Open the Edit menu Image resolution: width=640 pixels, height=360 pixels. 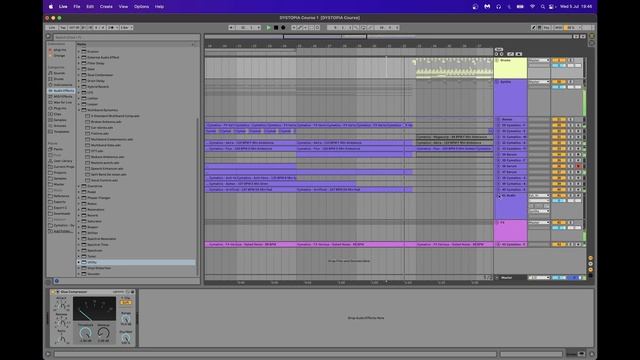point(90,7)
